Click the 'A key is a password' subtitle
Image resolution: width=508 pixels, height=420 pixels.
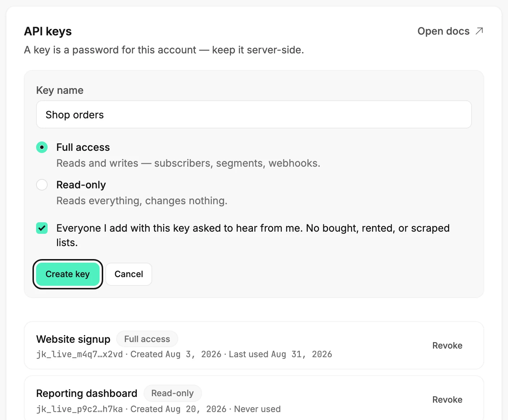click(164, 50)
